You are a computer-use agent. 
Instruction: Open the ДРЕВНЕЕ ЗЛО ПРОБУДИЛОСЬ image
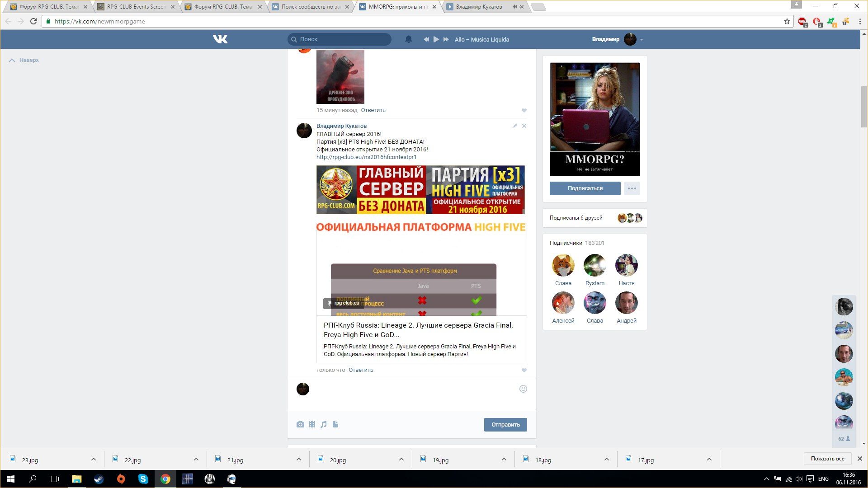click(x=340, y=77)
